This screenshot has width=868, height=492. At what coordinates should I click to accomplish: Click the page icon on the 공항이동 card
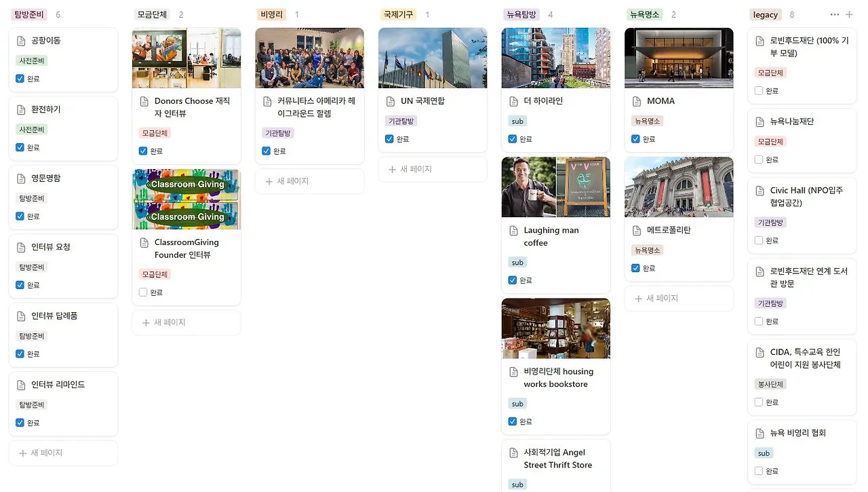tap(20, 41)
